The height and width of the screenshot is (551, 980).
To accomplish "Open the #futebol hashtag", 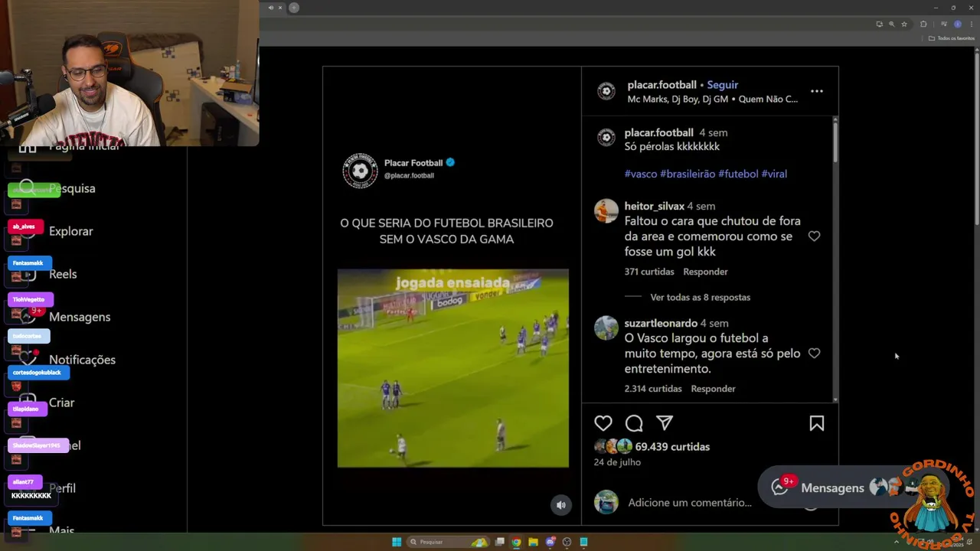I will pyautogui.click(x=738, y=174).
